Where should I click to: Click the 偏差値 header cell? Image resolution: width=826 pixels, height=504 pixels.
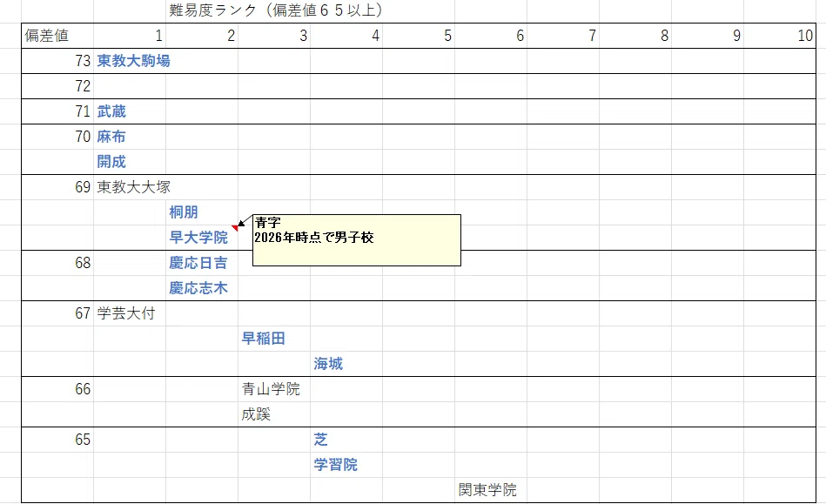pyautogui.click(x=57, y=36)
